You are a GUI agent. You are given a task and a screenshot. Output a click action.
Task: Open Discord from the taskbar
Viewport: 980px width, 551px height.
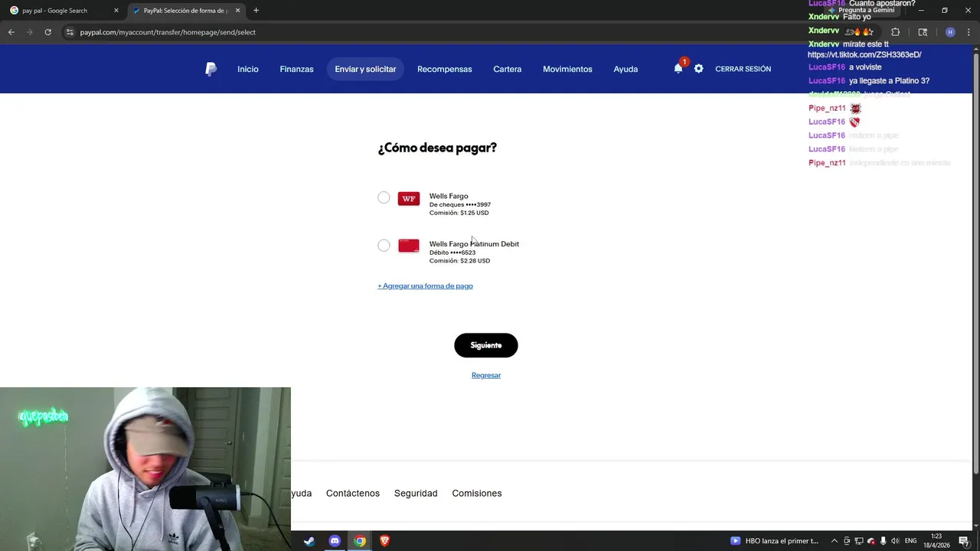pos(335,541)
